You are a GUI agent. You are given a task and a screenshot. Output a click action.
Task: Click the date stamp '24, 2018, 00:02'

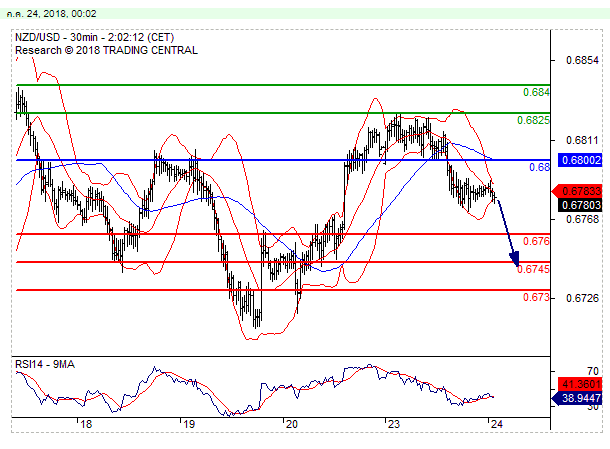(61, 14)
